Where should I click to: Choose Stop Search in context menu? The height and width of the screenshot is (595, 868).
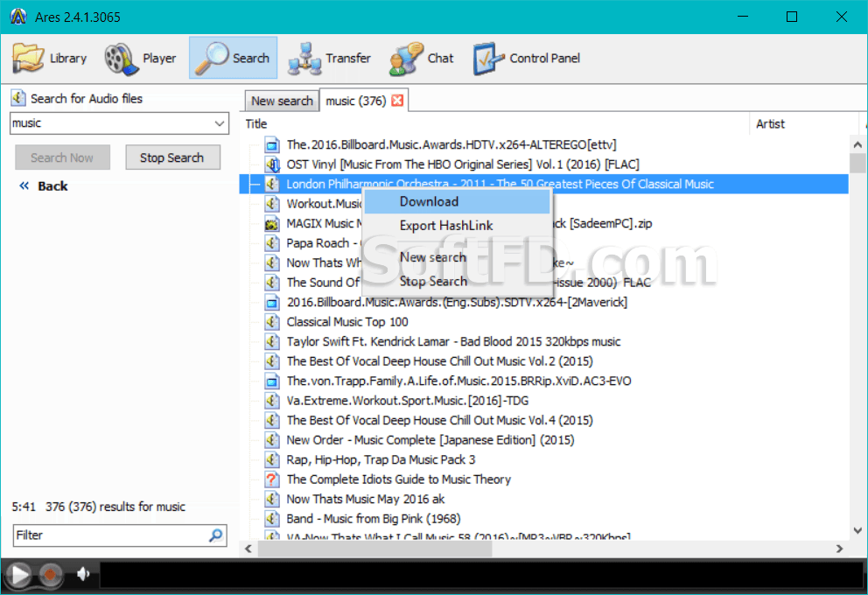click(458, 281)
